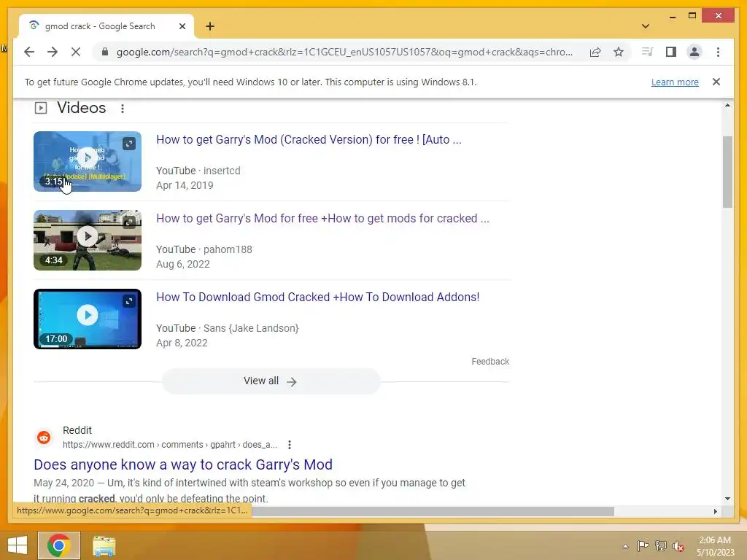View site information lock icon

tap(105, 52)
